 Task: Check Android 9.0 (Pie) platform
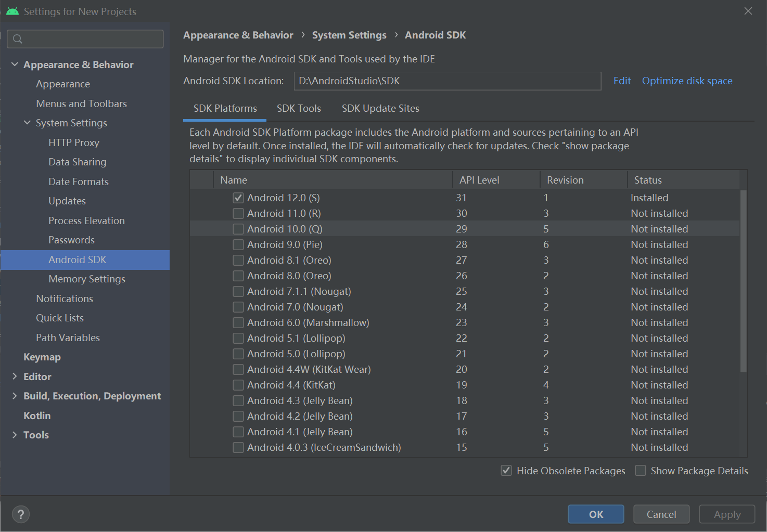pyautogui.click(x=238, y=244)
